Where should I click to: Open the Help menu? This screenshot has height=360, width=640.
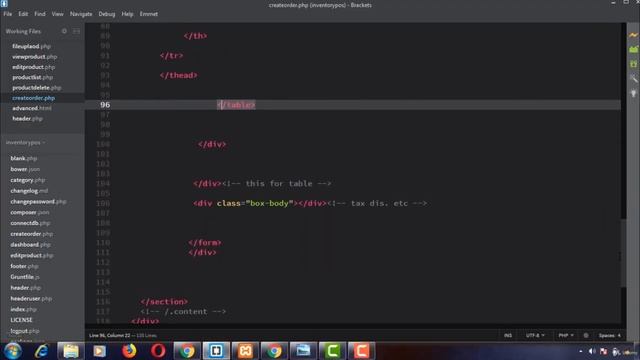pyautogui.click(x=127, y=14)
